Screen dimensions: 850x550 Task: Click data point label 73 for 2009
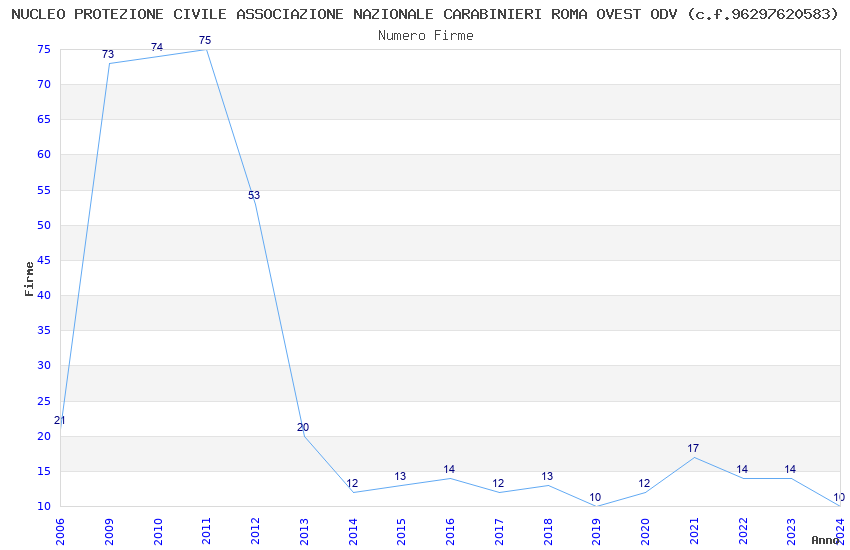108,54
